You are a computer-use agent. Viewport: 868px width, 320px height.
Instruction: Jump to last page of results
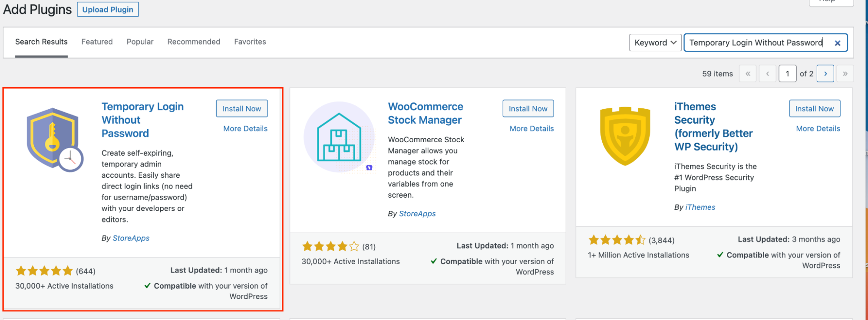[x=845, y=74]
